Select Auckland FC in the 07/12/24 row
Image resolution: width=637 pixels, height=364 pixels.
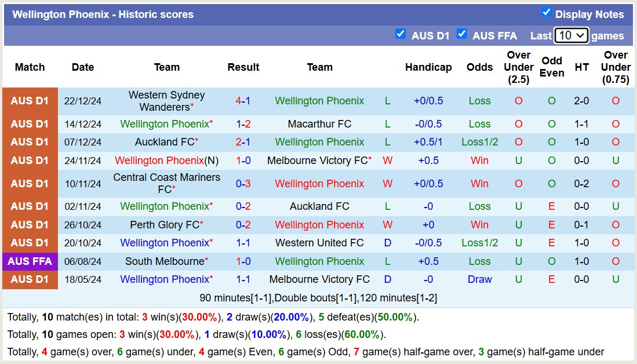point(164,142)
